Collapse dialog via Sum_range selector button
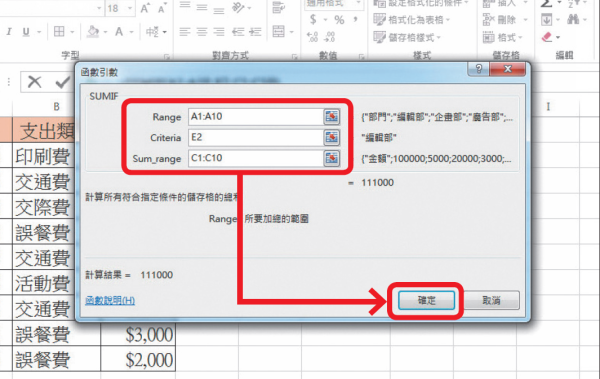 tap(332, 158)
